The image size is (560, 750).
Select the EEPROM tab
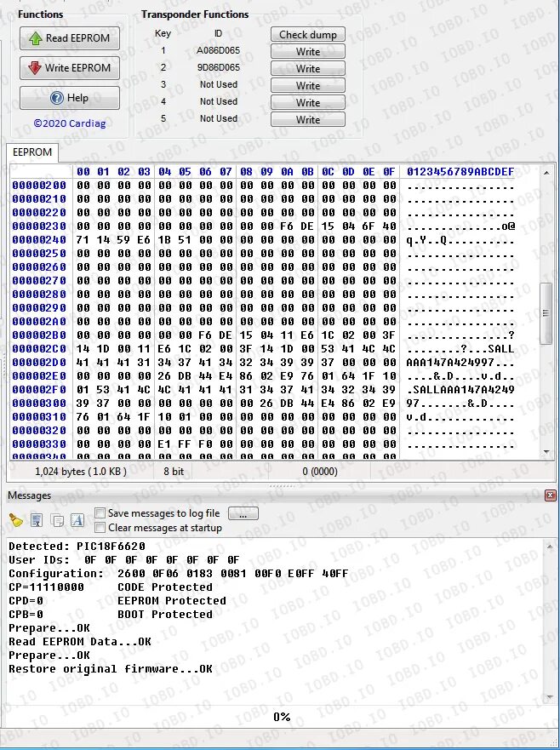coord(32,152)
